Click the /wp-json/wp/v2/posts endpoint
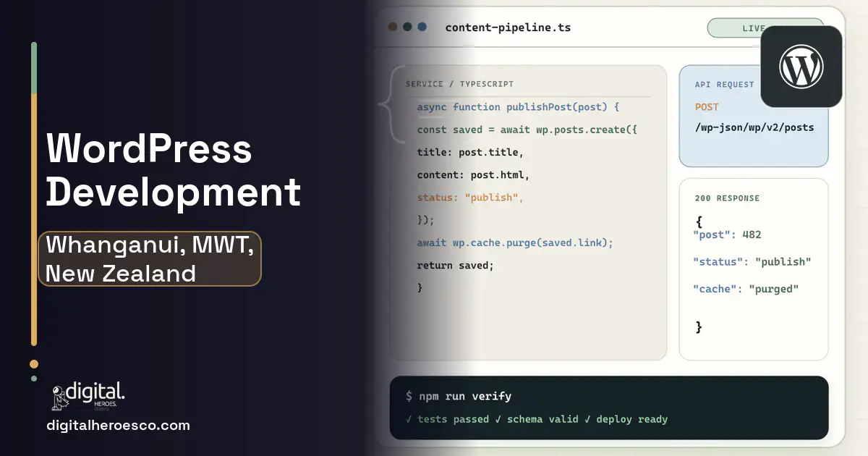This screenshot has height=456, width=868. pyautogui.click(x=754, y=127)
